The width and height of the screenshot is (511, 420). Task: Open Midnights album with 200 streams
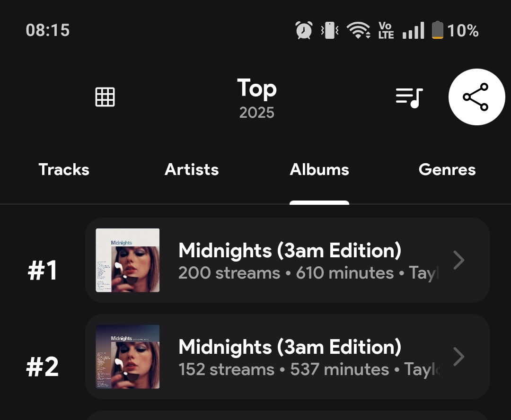[x=290, y=260]
